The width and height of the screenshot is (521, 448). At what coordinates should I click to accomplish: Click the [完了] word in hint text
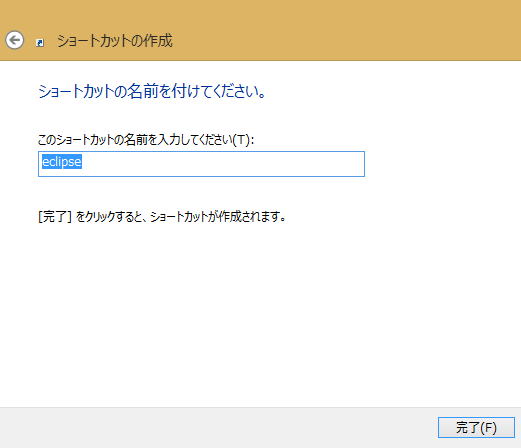point(55,217)
